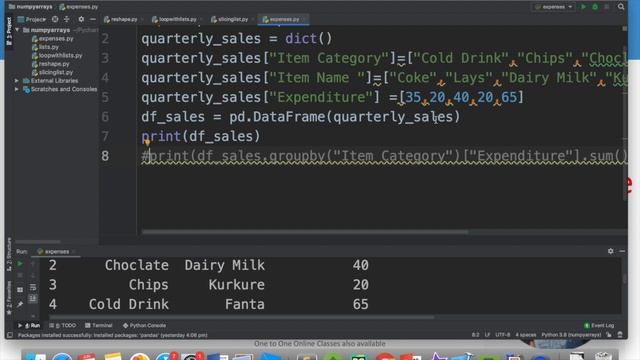
Task: Open the Project vertical tool window tab
Action: pos(9,31)
